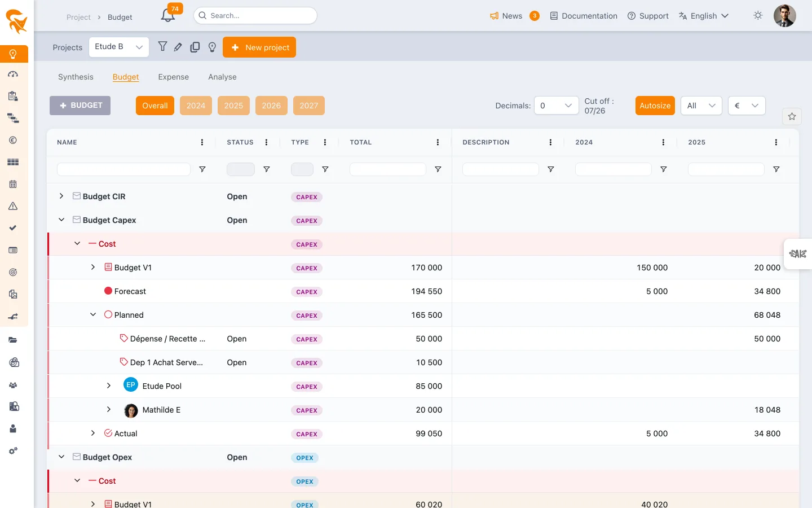Click the Name column filter input
Screen dimensions: 812x508
coord(123,169)
